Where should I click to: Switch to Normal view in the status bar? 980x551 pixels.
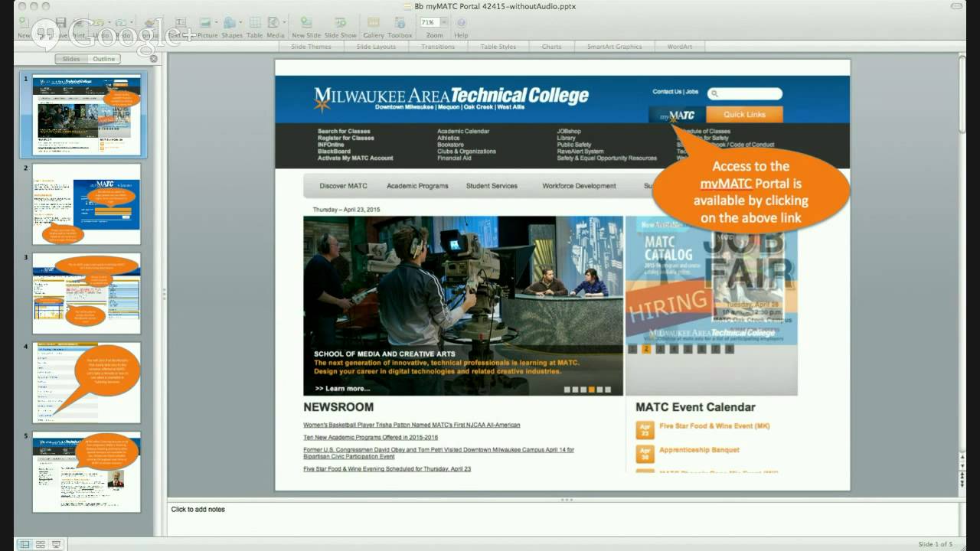pos(24,544)
